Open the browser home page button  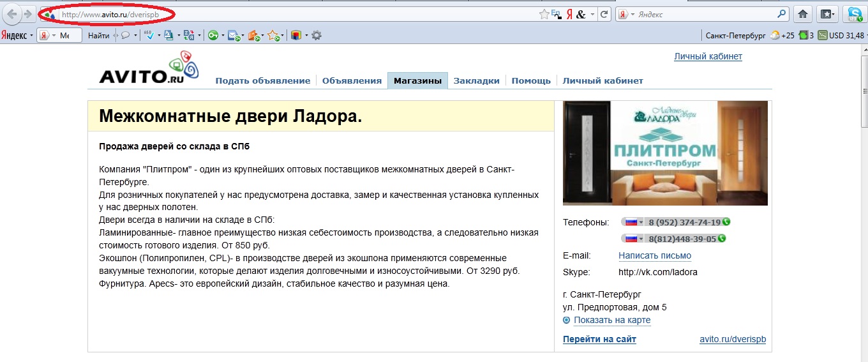tap(803, 14)
